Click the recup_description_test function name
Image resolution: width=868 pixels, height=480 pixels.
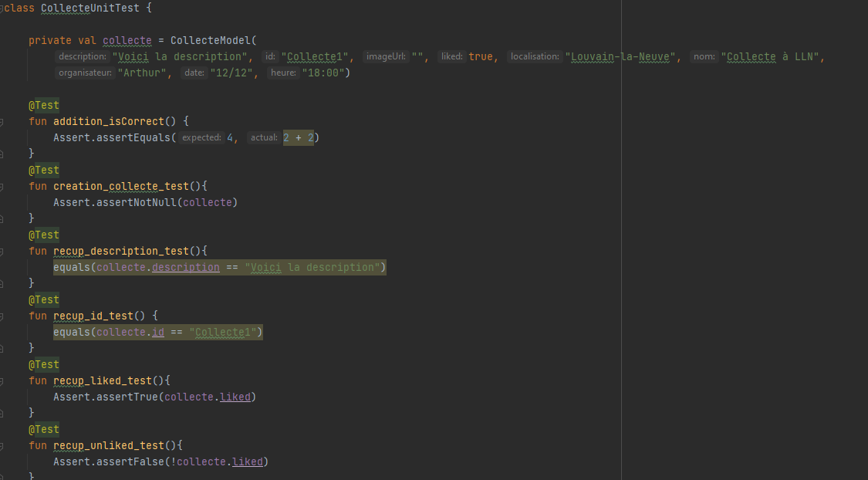pyautogui.click(x=121, y=251)
